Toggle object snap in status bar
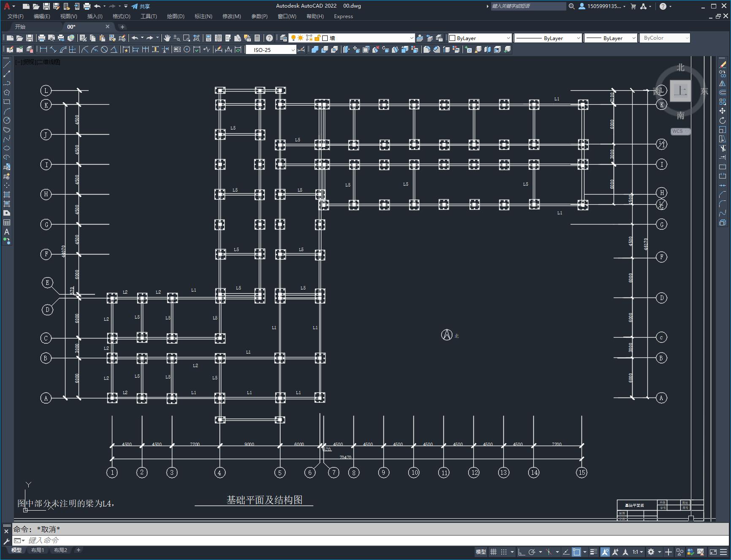731x560 pixels. coord(576,552)
